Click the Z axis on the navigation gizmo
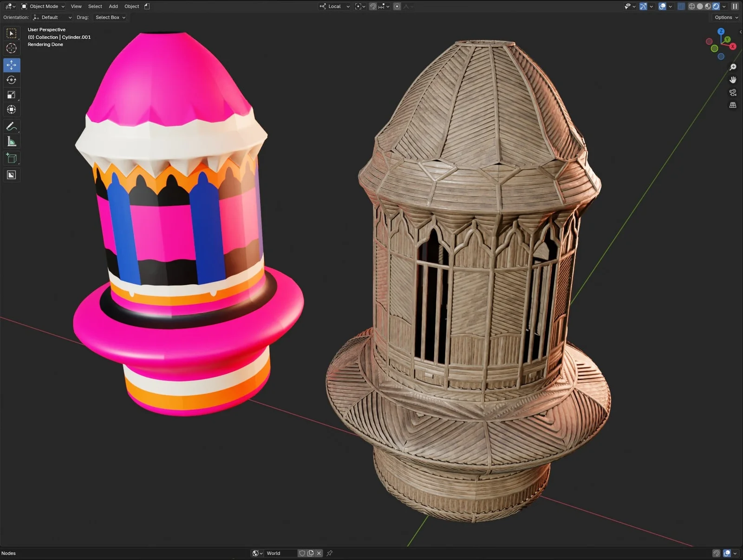 pos(721,31)
